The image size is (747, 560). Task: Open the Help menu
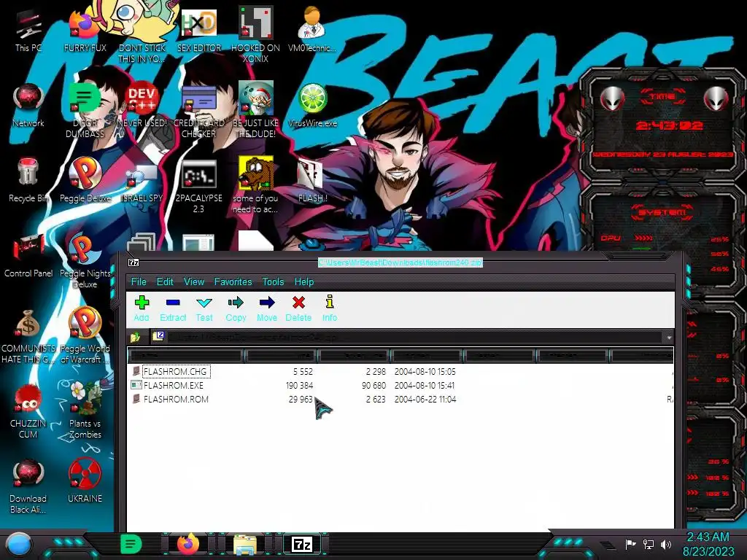point(304,282)
